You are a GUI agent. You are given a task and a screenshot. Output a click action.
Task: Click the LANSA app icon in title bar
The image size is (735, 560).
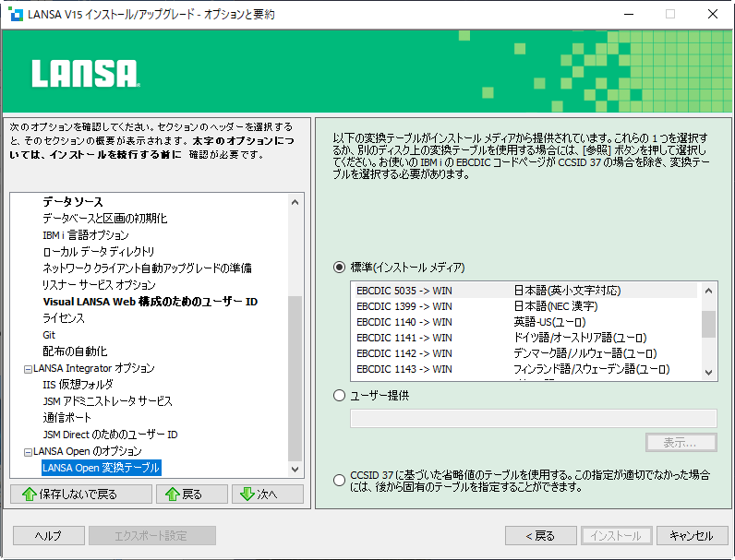(x=16, y=14)
